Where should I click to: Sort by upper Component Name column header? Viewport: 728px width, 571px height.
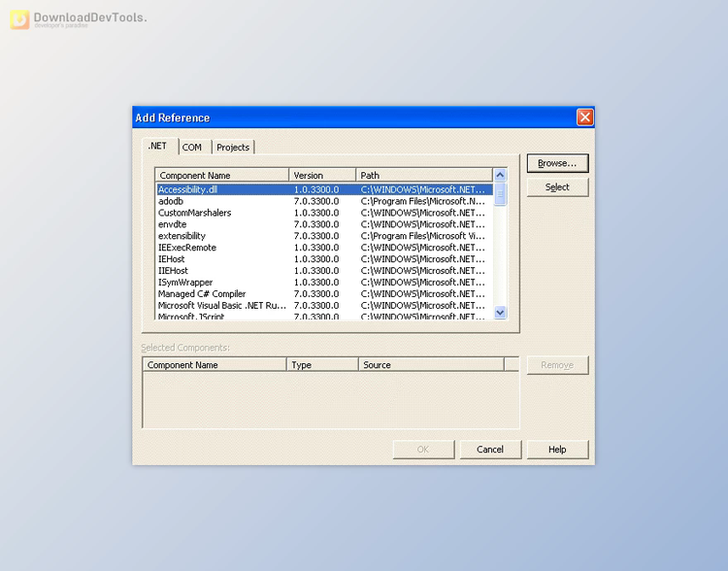[222, 175]
